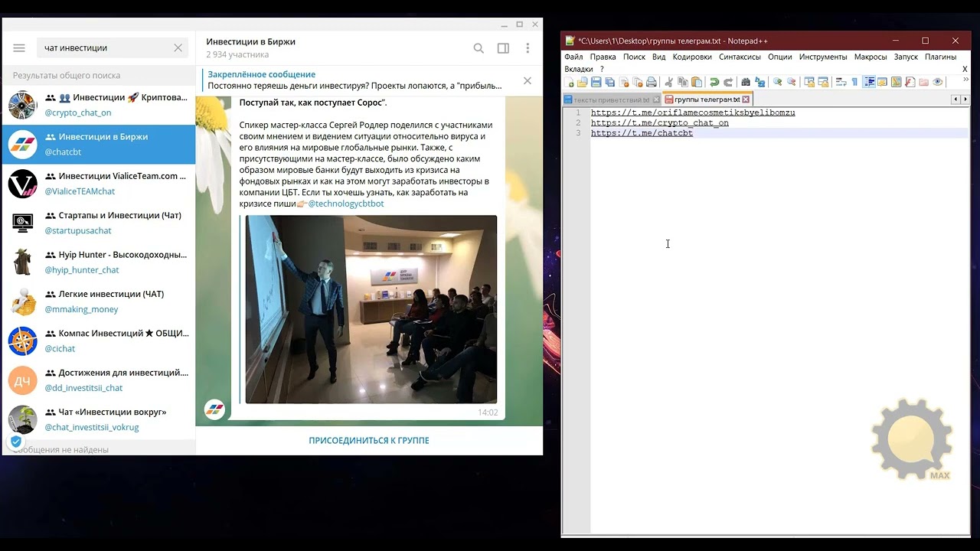Search within the Инвестиции в Биржи chat
The image size is (980, 551).
[479, 48]
